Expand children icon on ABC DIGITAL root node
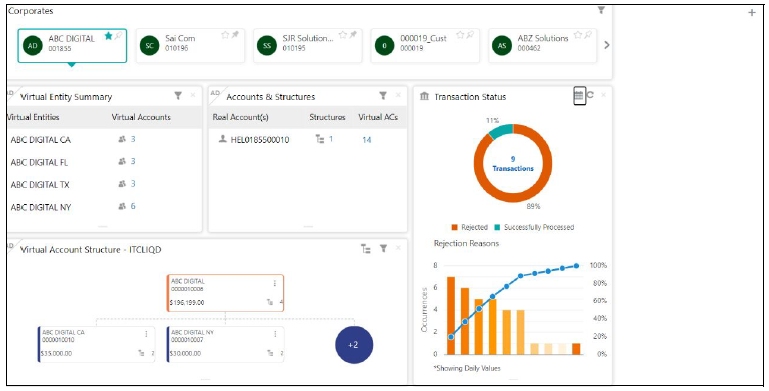Screen dimensions: 769x391 click(x=270, y=302)
